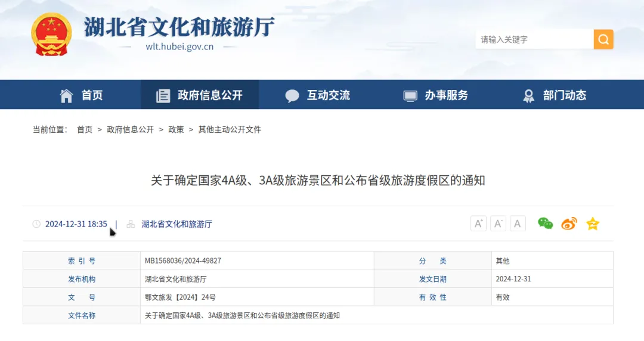The width and height of the screenshot is (644, 341).
Task: Open the 办事服务 menu item
Action: (x=436, y=95)
